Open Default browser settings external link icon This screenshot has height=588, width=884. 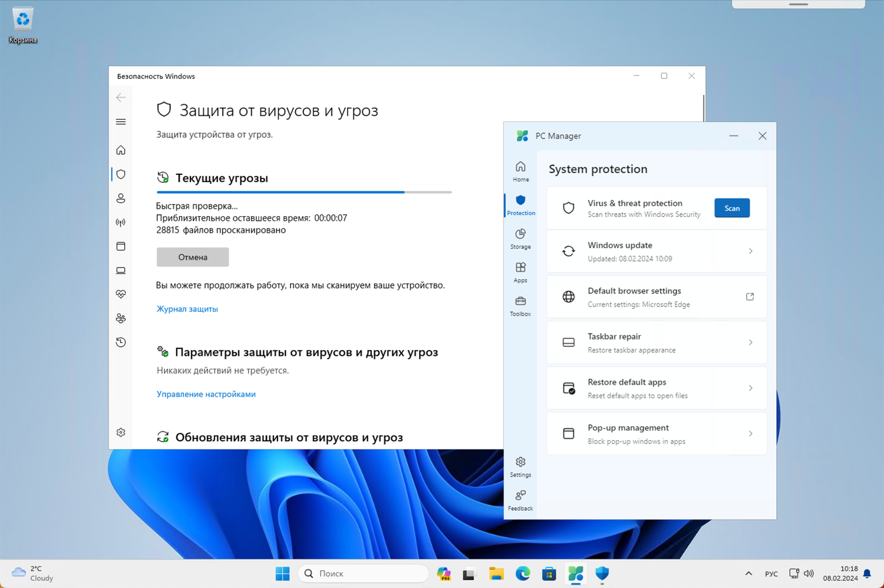click(x=750, y=296)
